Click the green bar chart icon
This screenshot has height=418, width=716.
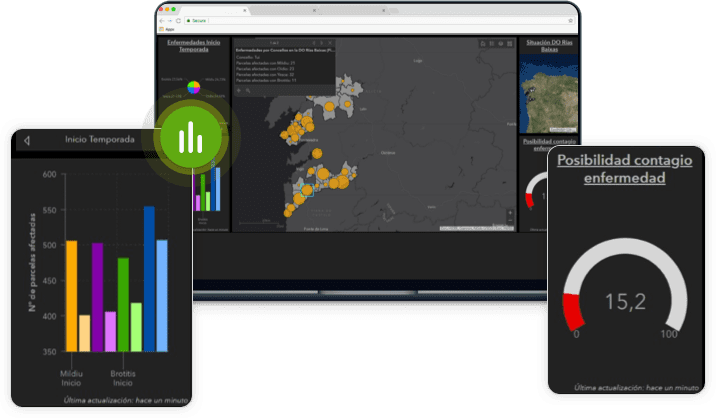point(190,137)
